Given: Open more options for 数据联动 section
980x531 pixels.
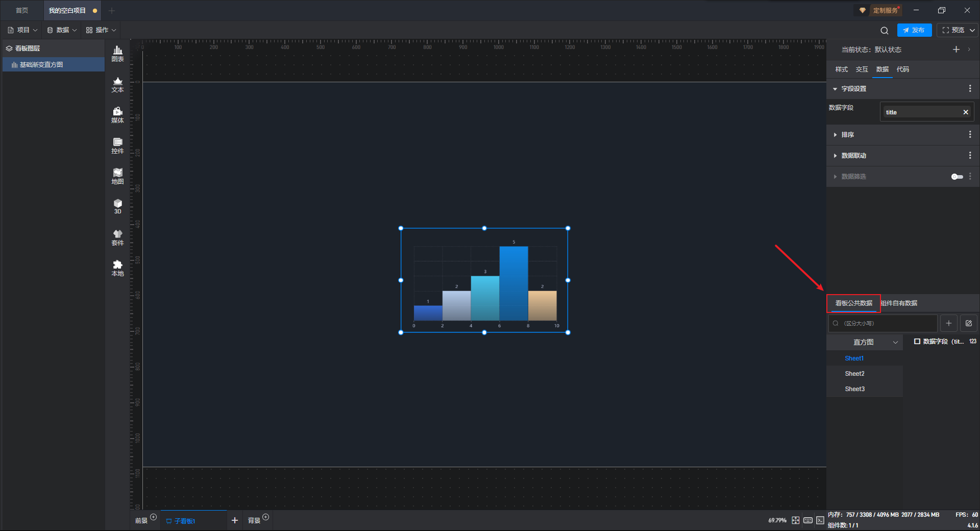Looking at the screenshot, I should coord(970,156).
